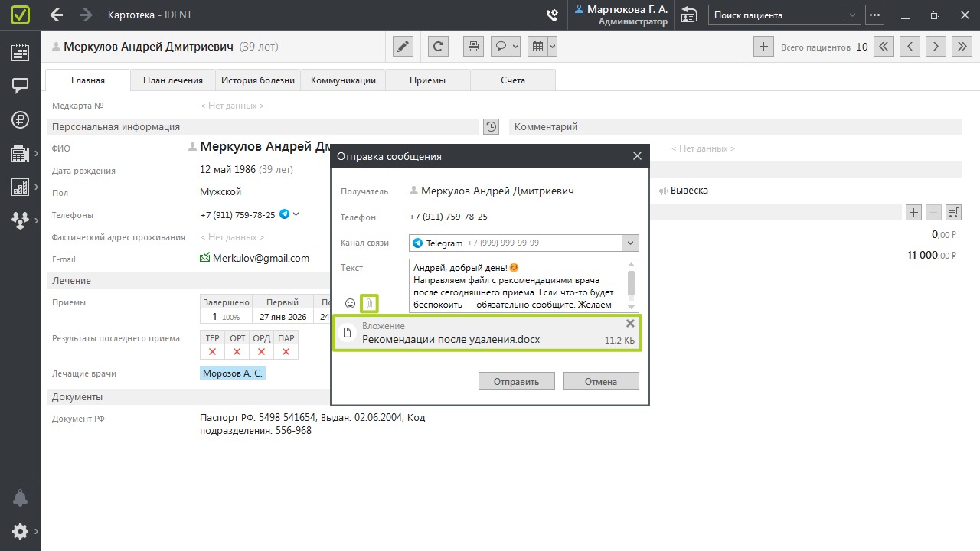This screenshot has width=980, height=551.
Task: Click the message text scrollbar
Action: click(631, 283)
